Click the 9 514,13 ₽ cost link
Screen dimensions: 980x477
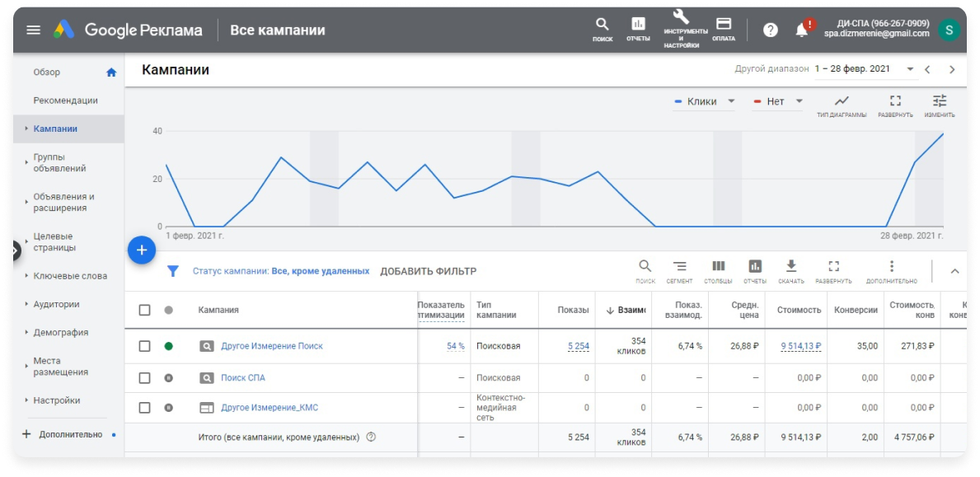[800, 346]
